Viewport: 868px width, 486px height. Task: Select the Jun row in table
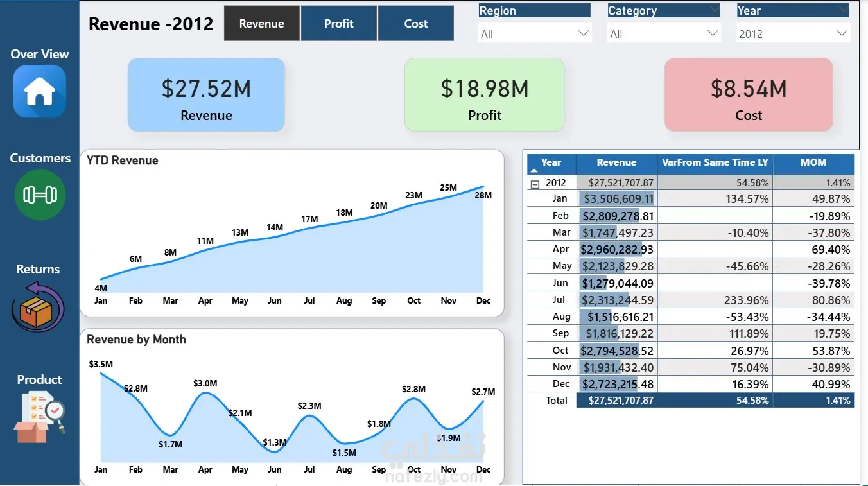coord(691,283)
